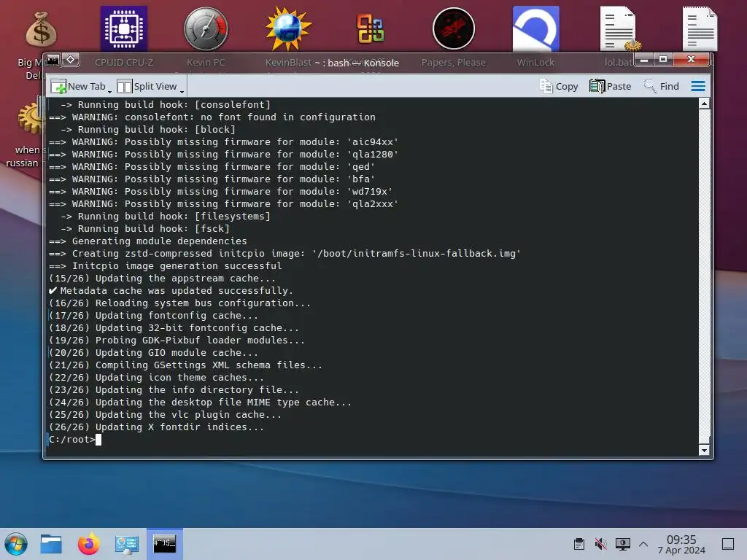This screenshot has width=747, height=560.
Task: Expand the hidden system tray icons arrow
Action: point(643,544)
